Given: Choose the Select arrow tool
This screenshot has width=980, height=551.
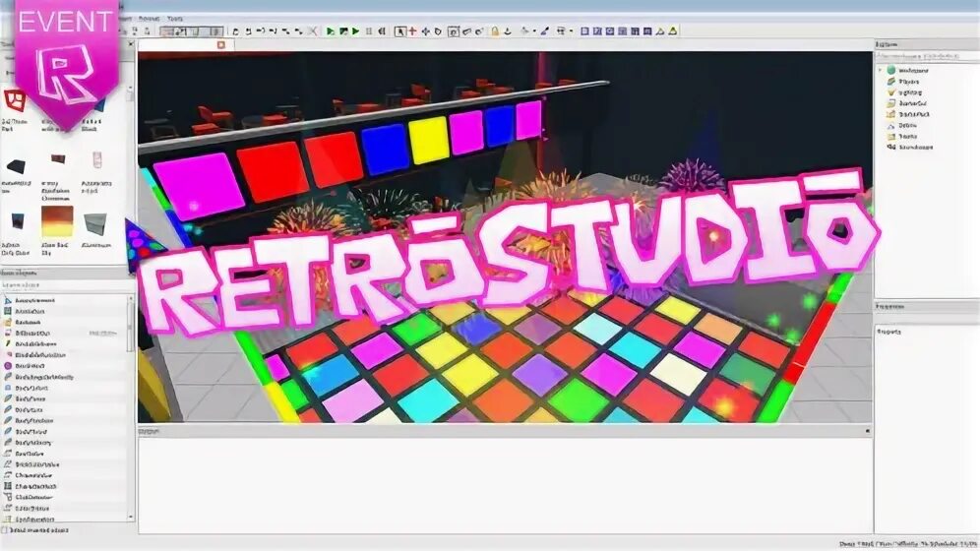Looking at the screenshot, I should (400, 31).
